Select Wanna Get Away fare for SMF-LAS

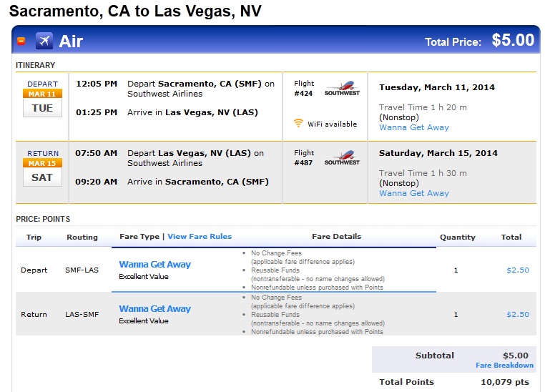tap(154, 265)
